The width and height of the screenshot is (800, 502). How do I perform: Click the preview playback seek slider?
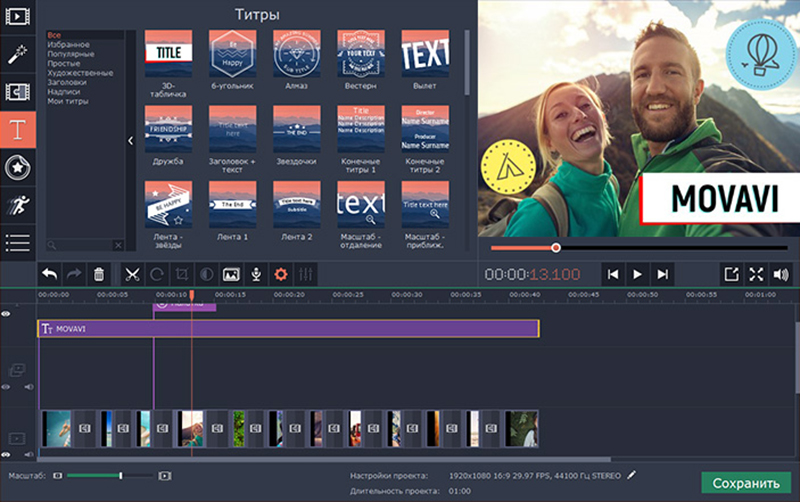[639, 248]
